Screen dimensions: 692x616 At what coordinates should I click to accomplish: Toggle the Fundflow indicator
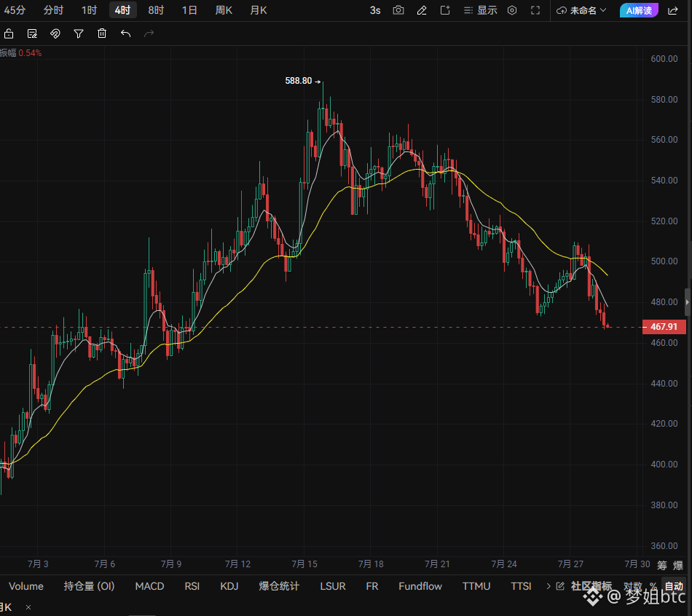tap(420, 586)
